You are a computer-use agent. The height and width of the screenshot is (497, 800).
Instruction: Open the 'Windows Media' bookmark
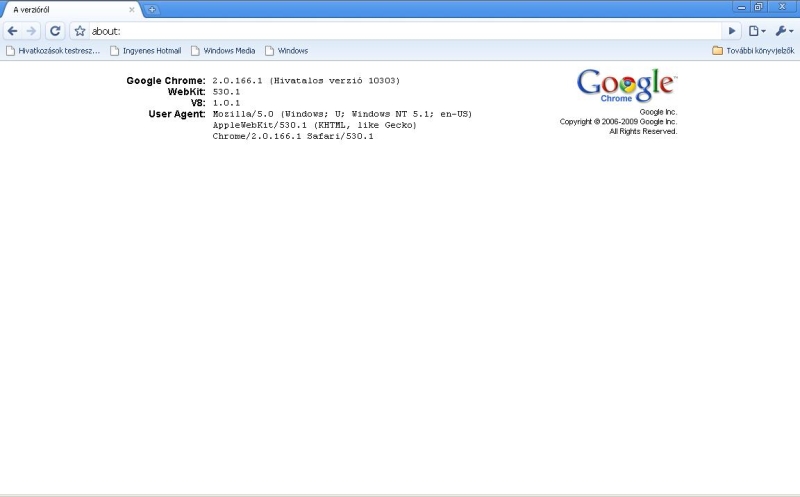pos(223,51)
